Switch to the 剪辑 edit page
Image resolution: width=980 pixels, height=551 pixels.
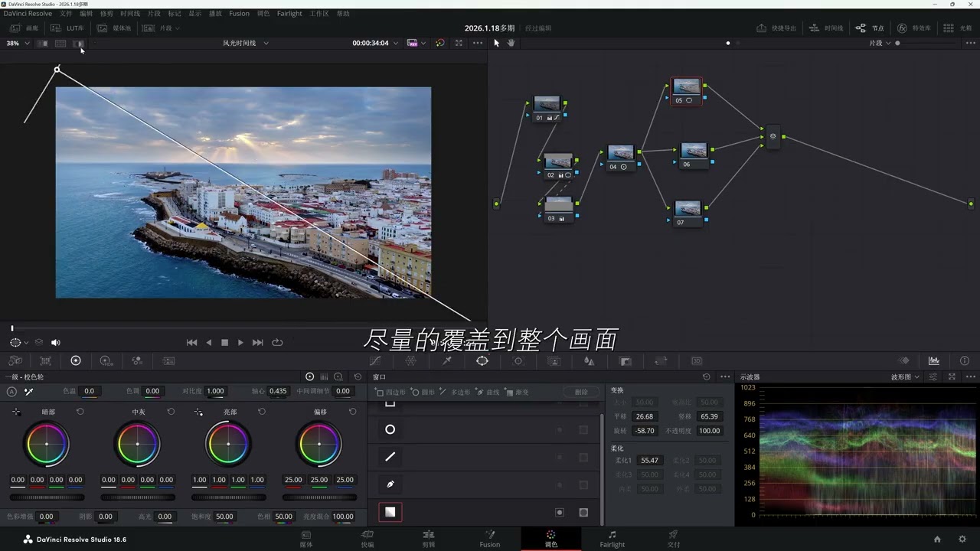[x=429, y=539]
